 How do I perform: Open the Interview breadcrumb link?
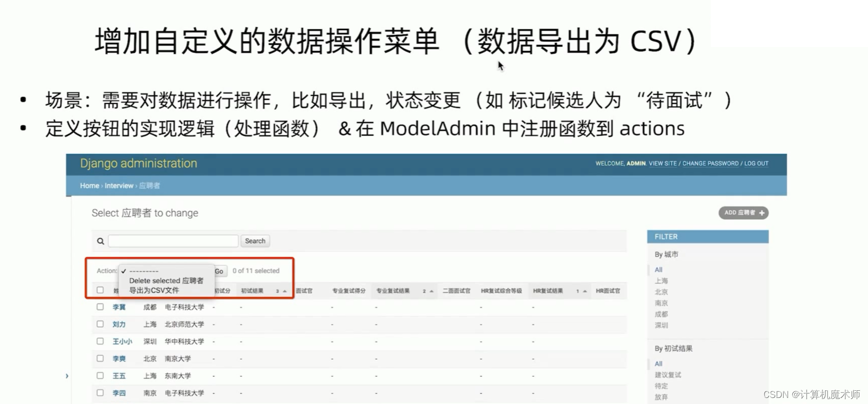click(119, 186)
